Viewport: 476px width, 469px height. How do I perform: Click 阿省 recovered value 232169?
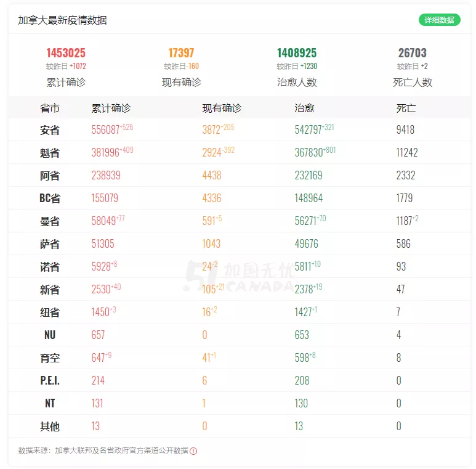pos(309,175)
